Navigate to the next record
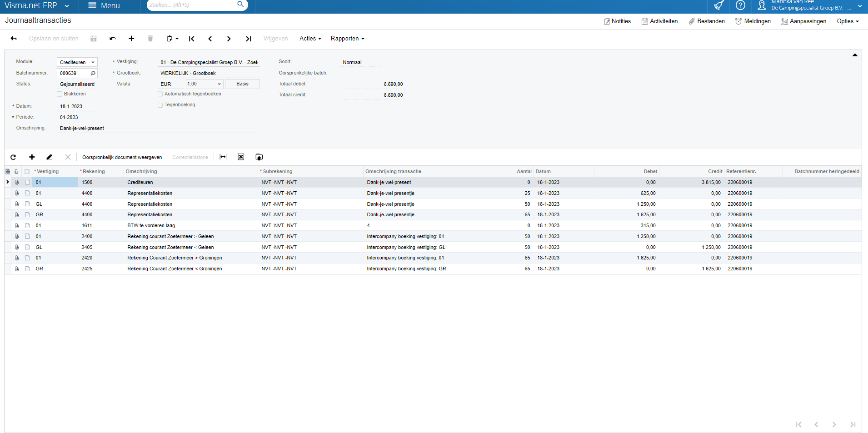The width and height of the screenshot is (868, 433). [229, 39]
